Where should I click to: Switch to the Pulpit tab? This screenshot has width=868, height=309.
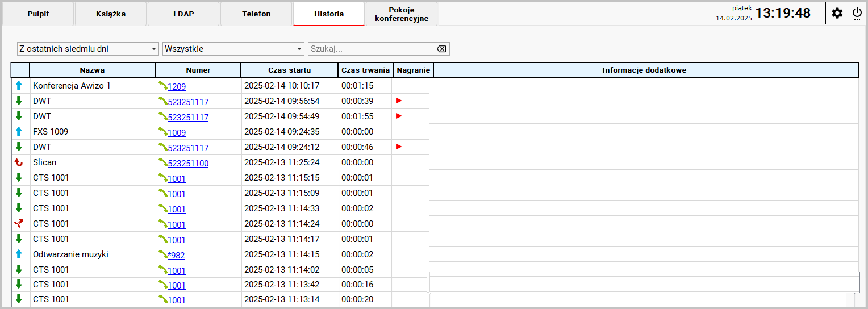[38, 14]
